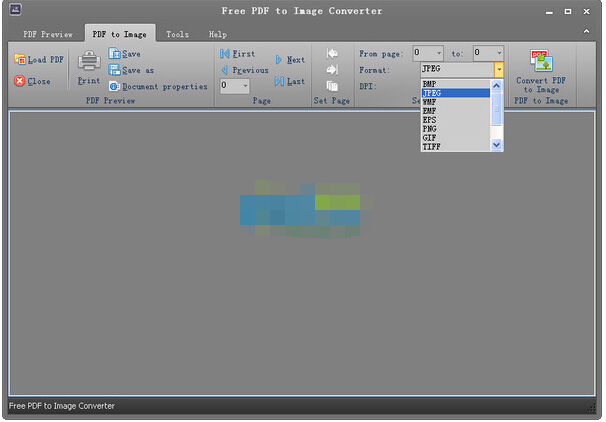
Task: Switch to PDF Preview tab
Action: pyautogui.click(x=48, y=34)
